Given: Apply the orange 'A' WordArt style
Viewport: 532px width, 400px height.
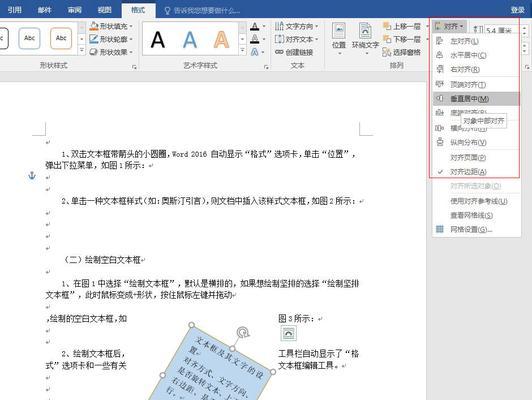Looking at the screenshot, I should tap(221, 40).
